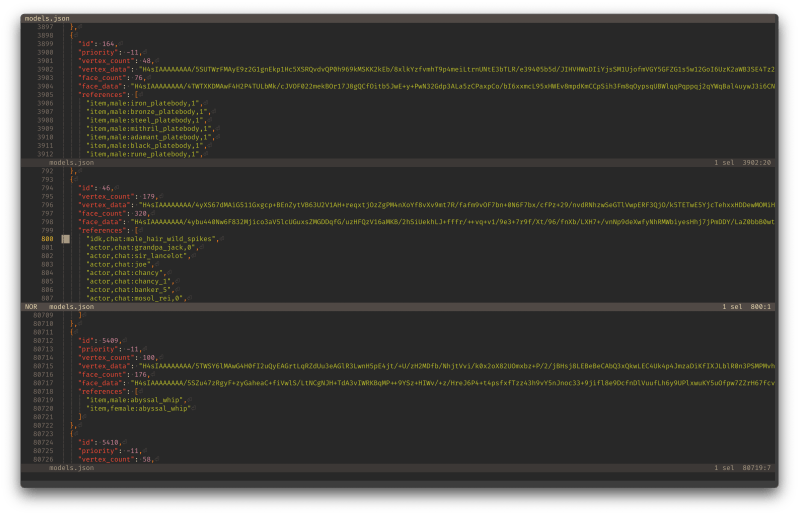This screenshot has width=799, height=515.
Task: Click "references" key on line 80718
Action: click(102, 392)
